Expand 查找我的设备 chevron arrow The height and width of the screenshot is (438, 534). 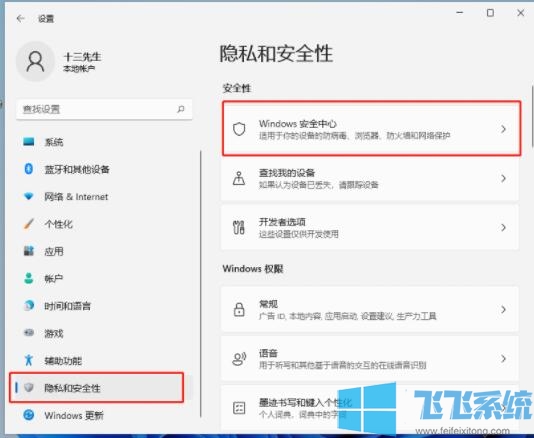tap(503, 178)
